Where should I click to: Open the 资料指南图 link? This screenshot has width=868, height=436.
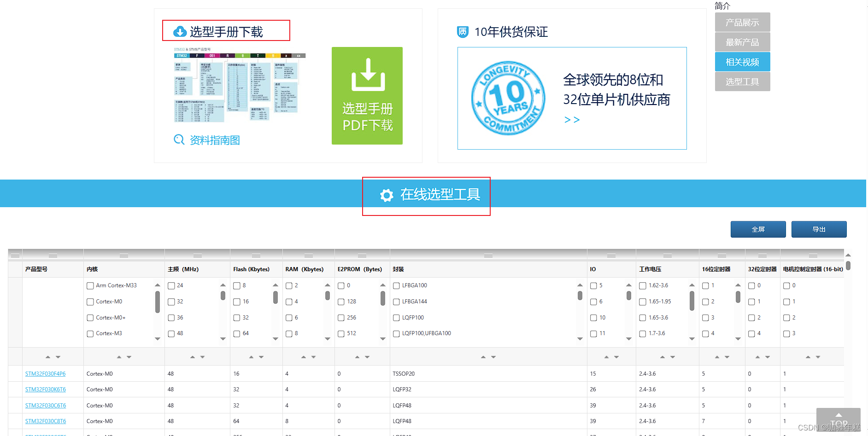tap(215, 140)
